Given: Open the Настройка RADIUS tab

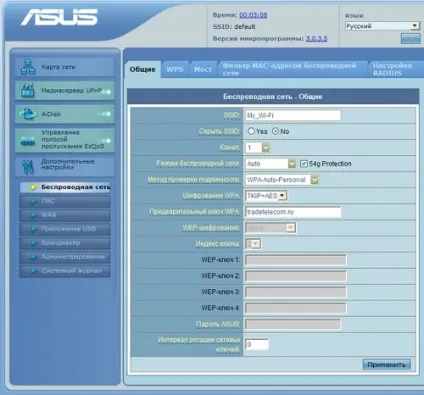Looking at the screenshot, I should tap(395, 69).
